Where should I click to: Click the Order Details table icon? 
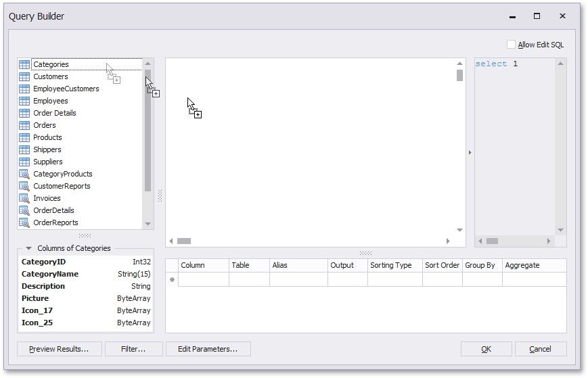click(24, 113)
